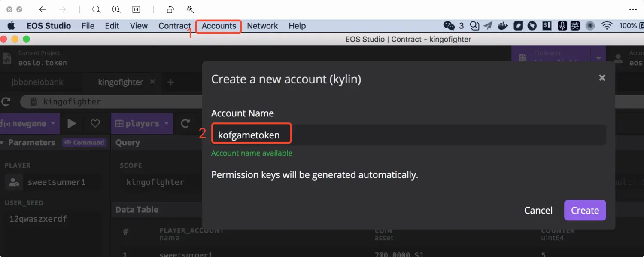644x257 pixels.
Task: Expand the Contracts selector dropdown arrow
Action: pos(598,58)
